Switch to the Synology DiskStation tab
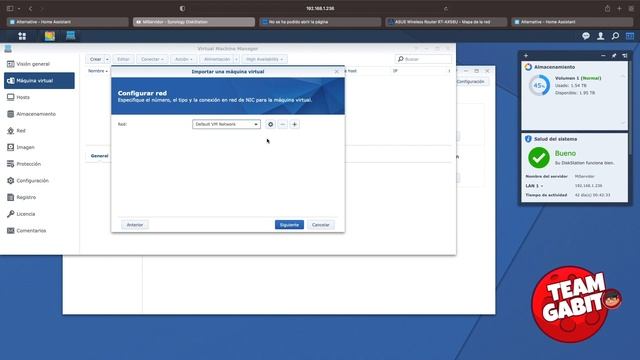The image size is (640, 360). 194,22
